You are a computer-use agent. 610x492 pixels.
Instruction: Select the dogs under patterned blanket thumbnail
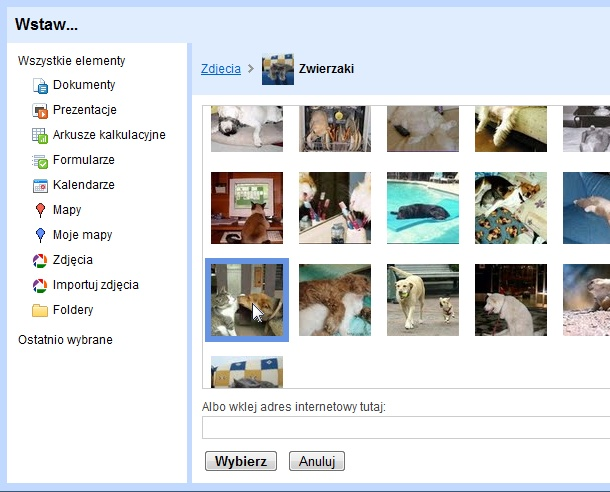pos(511,208)
